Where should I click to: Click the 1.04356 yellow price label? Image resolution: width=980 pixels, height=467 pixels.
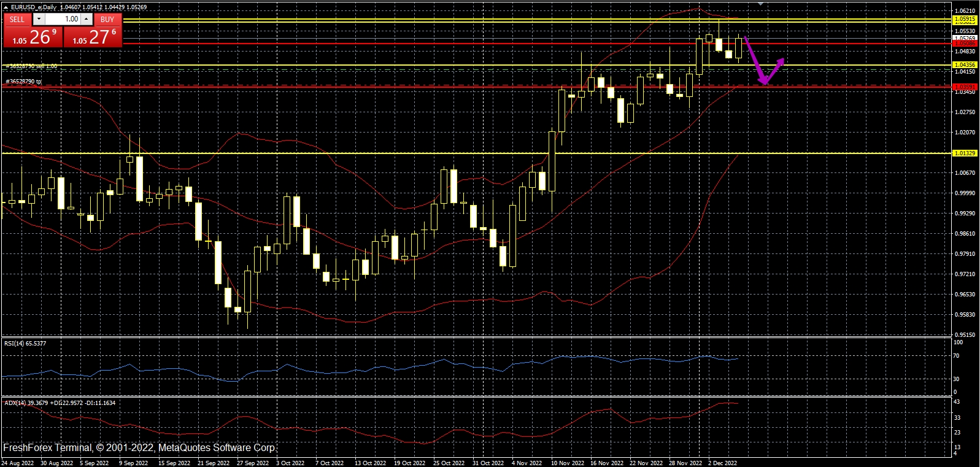964,65
